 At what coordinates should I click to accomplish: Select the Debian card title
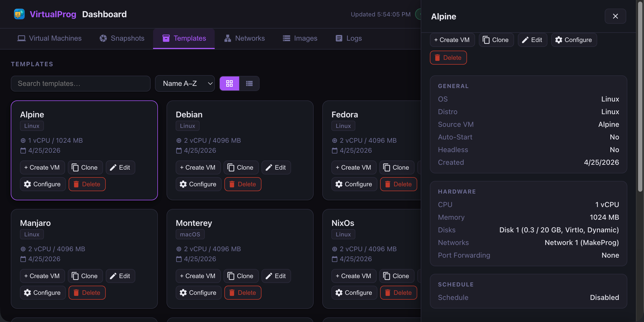click(x=189, y=114)
